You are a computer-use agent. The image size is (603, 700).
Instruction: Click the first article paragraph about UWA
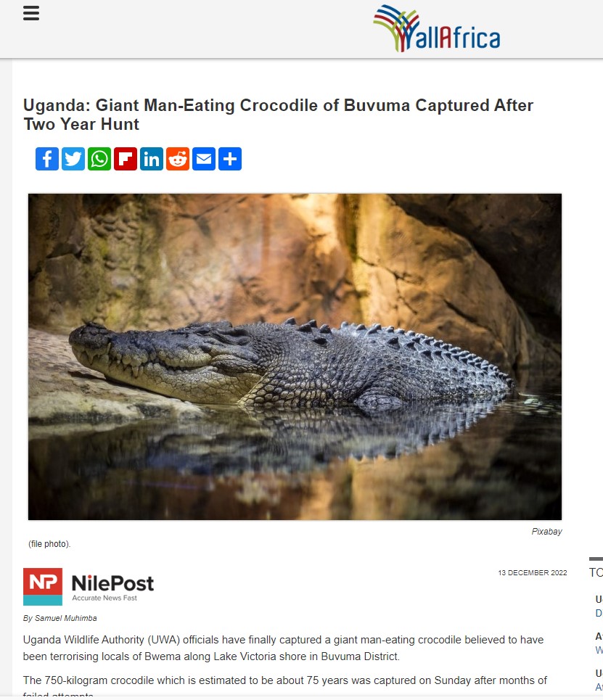(x=283, y=648)
